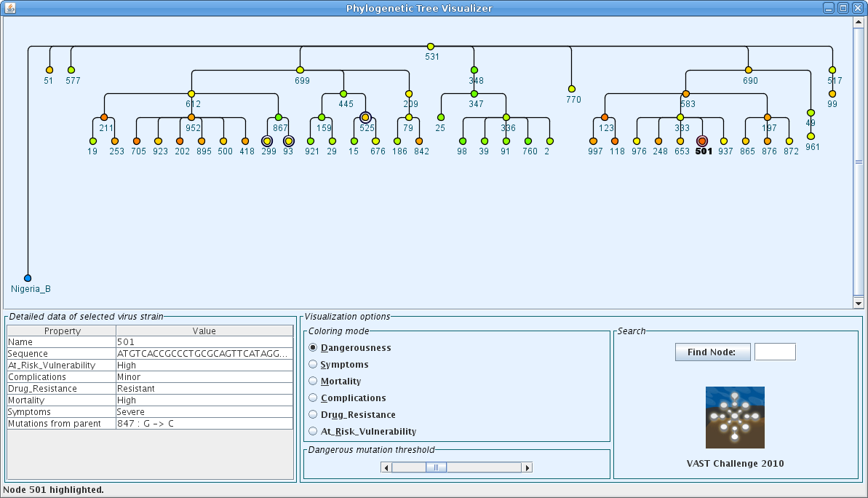868x498 pixels.
Task: Select the Symptoms coloring mode
Action: [314, 364]
